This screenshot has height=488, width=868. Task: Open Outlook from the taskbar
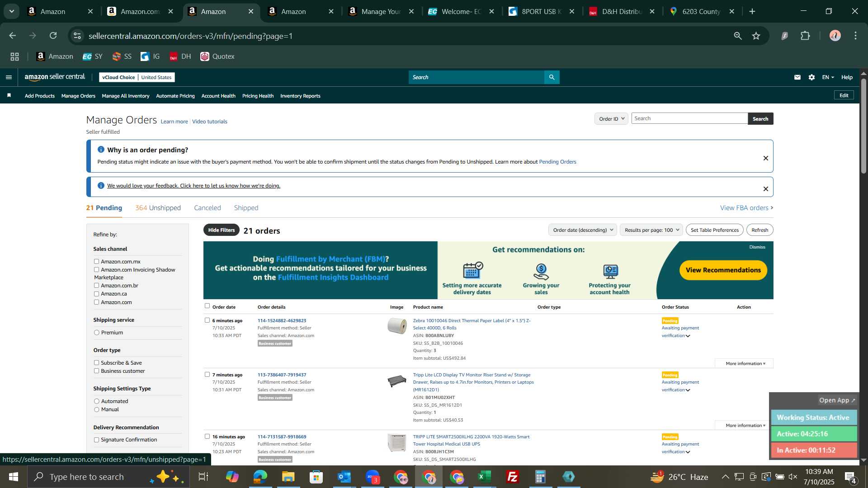[x=344, y=477]
